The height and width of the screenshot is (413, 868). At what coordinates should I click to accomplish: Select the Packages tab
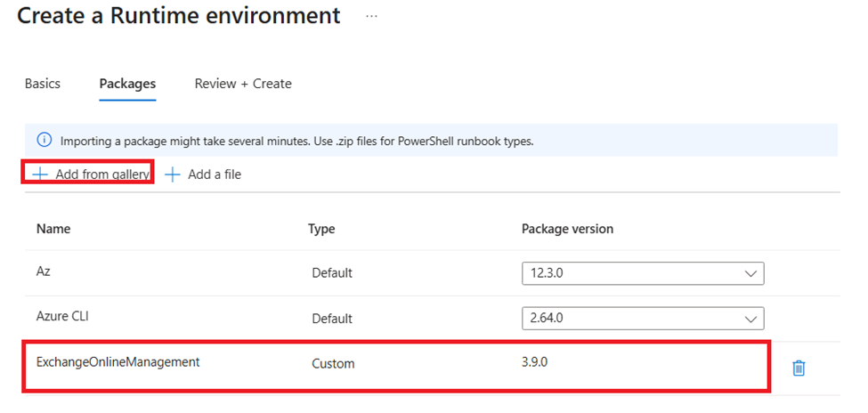127,84
